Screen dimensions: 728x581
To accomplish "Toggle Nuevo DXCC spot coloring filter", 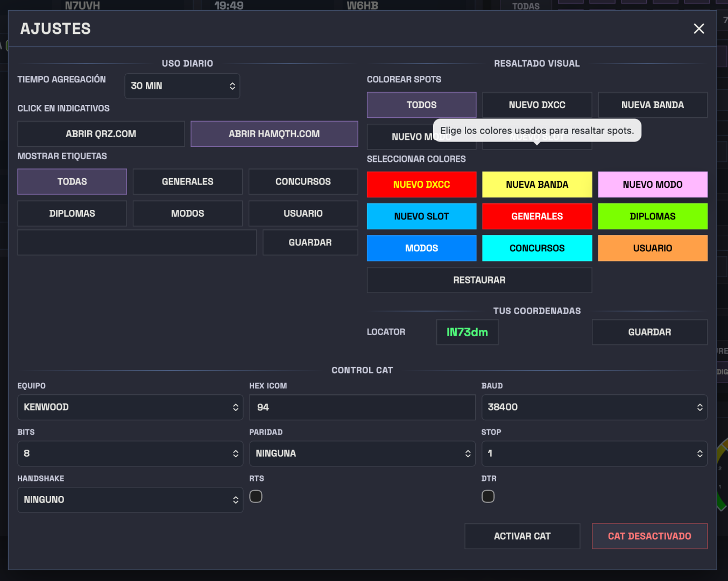I will (536, 105).
